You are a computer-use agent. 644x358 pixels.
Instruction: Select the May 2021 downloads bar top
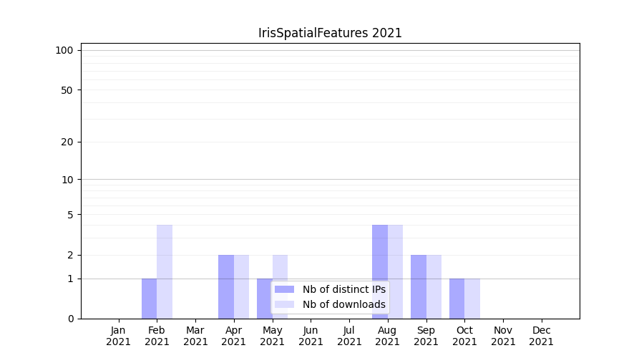[280, 258]
